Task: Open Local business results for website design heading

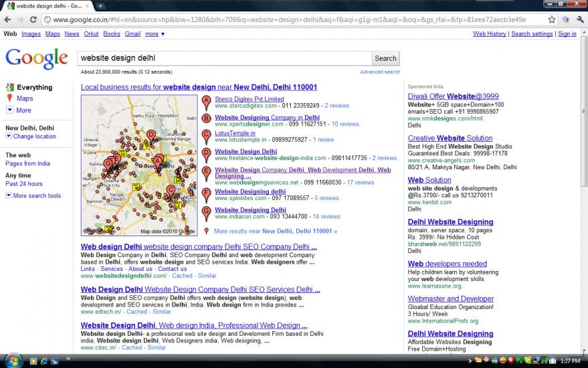Action: 199,87
